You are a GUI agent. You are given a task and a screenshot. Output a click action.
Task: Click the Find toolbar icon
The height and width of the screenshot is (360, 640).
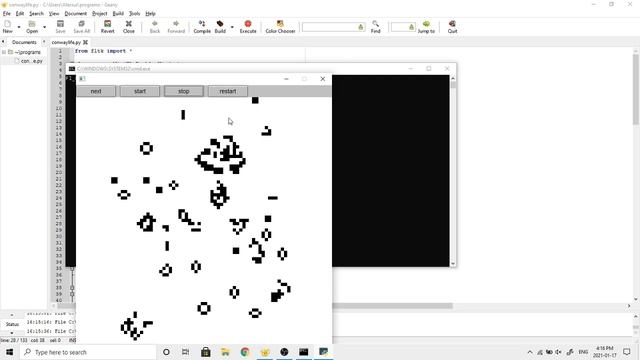376,27
